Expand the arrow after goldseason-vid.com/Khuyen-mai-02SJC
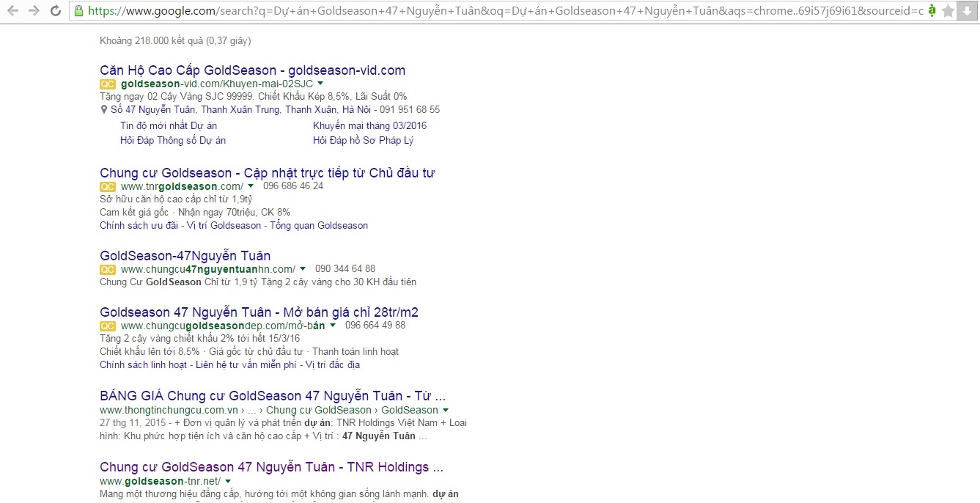 click(x=320, y=84)
